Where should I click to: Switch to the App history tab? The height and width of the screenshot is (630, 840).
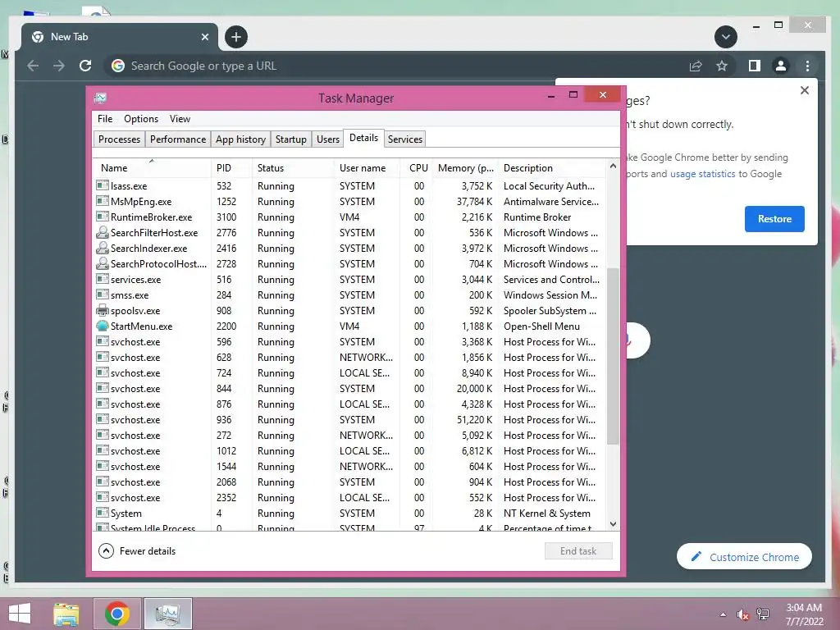click(x=240, y=139)
